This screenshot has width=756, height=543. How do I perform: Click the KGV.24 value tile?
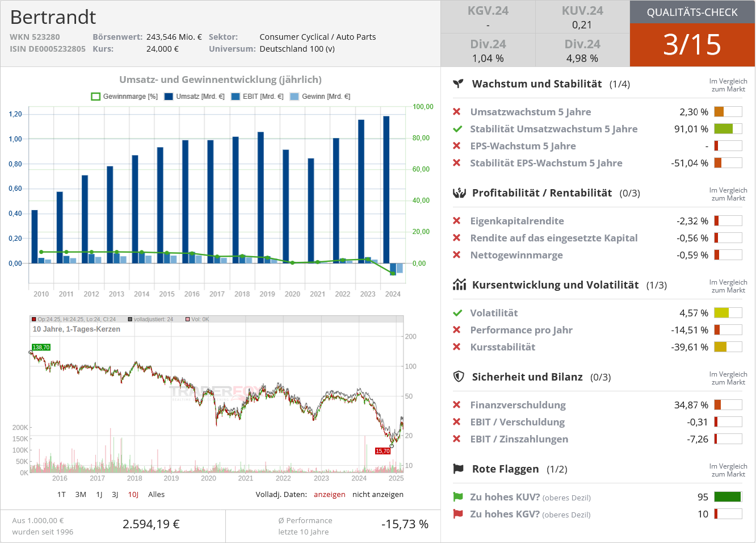tap(488, 17)
